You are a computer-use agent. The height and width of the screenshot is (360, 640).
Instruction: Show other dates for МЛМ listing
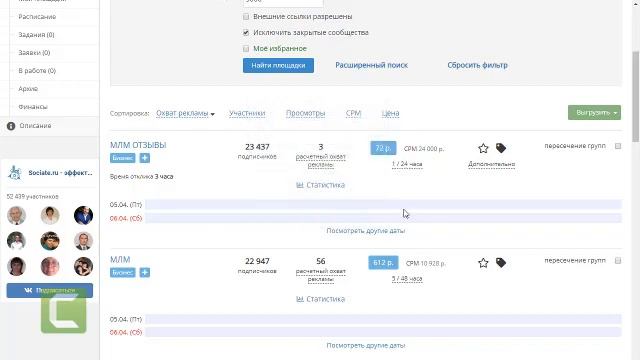coord(366,345)
